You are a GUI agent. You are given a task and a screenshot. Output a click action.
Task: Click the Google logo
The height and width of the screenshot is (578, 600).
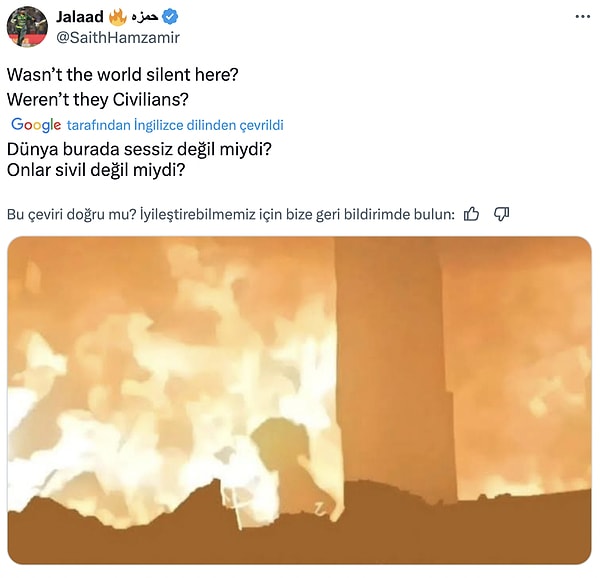[x=36, y=125]
